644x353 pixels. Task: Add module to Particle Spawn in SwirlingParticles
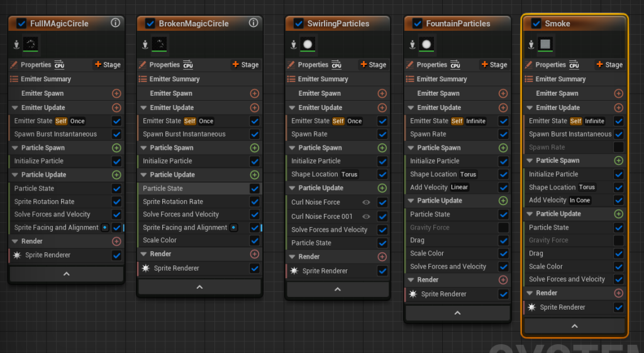(x=382, y=148)
